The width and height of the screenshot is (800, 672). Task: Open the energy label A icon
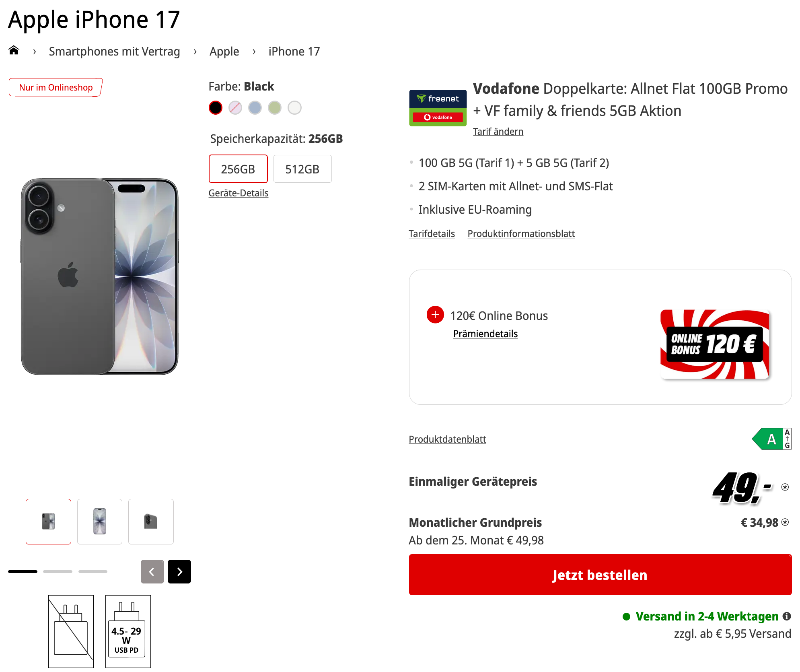(x=771, y=439)
